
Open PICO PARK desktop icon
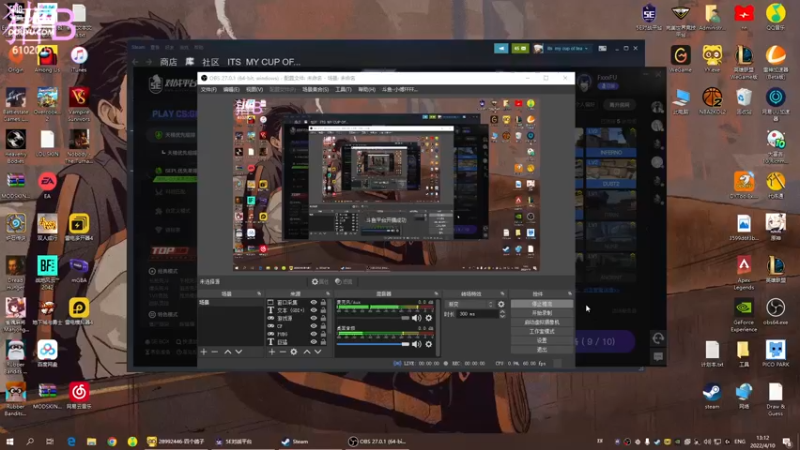(776, 354)
